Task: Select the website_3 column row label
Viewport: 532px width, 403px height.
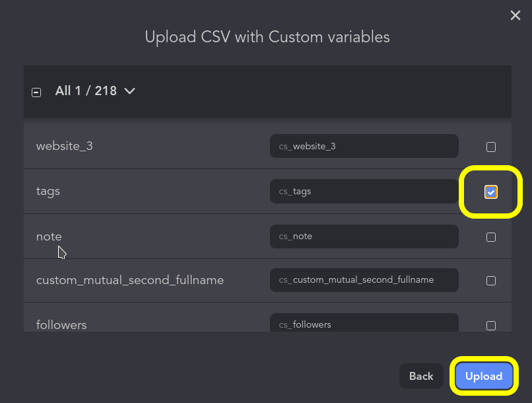Action: pyautogui.click(x=65, y=146)
